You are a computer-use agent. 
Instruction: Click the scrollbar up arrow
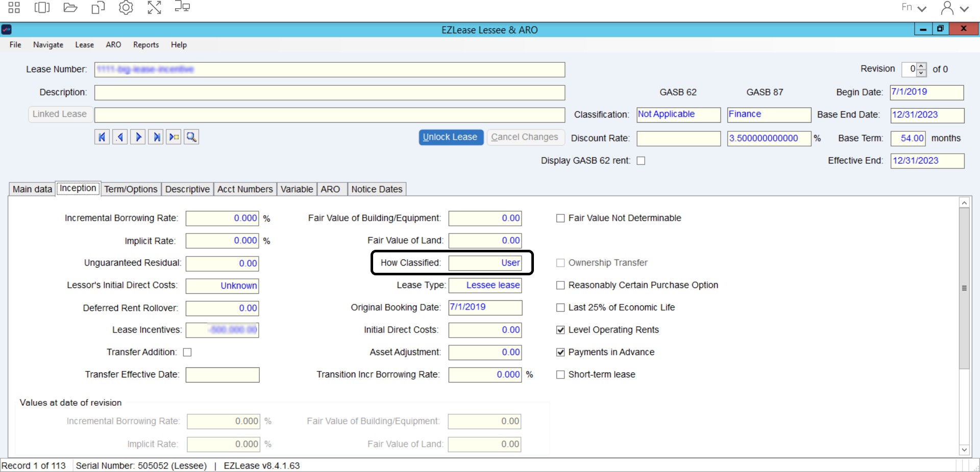pyautogui.click(x=964, y=203)
